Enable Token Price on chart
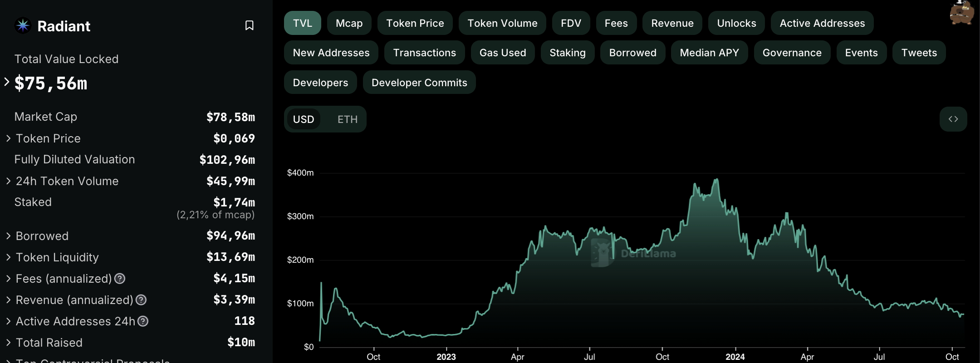 click(415, 23)
